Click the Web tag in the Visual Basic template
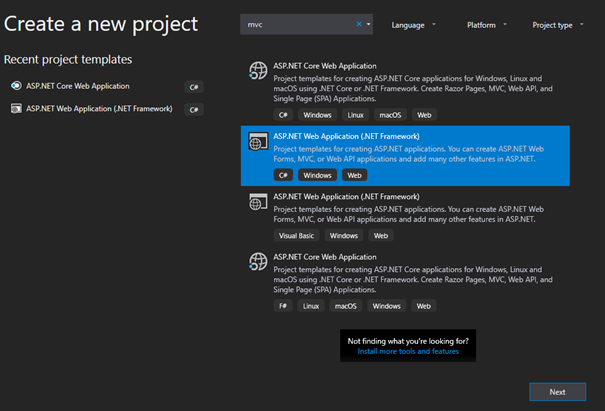Viewport: 605px width, 411px height. pyautogui.click(x=381, y=235)
